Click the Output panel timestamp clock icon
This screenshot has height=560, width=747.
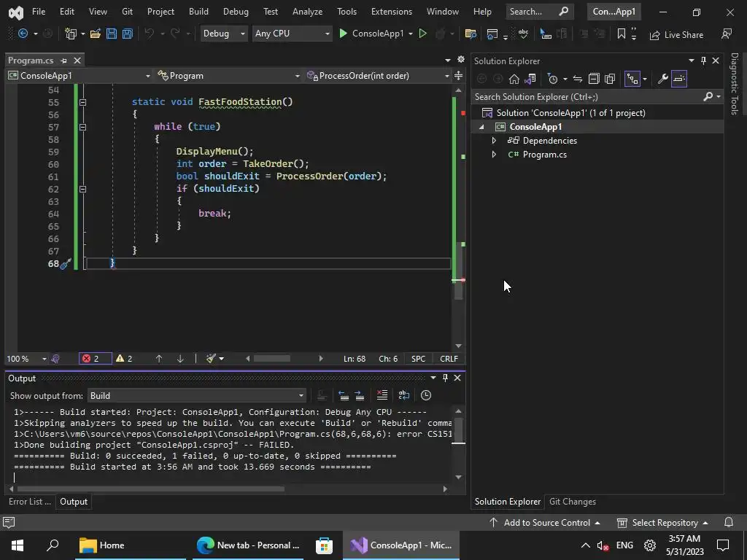pyautogui.click(x=426, y=395)
